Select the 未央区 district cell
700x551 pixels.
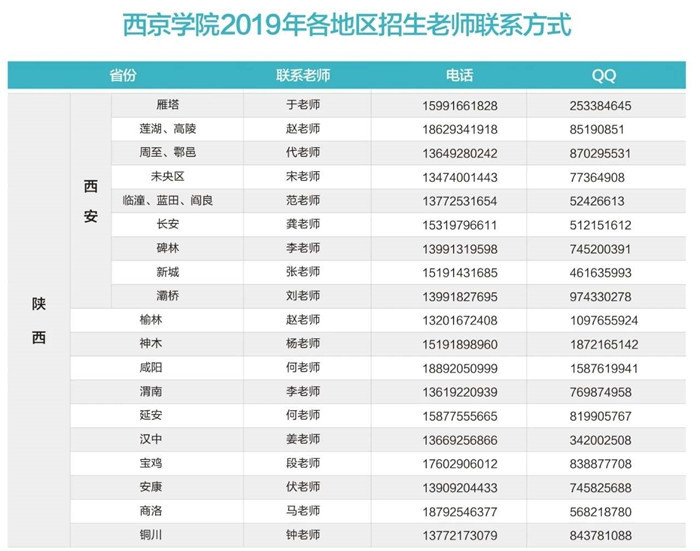167,177
